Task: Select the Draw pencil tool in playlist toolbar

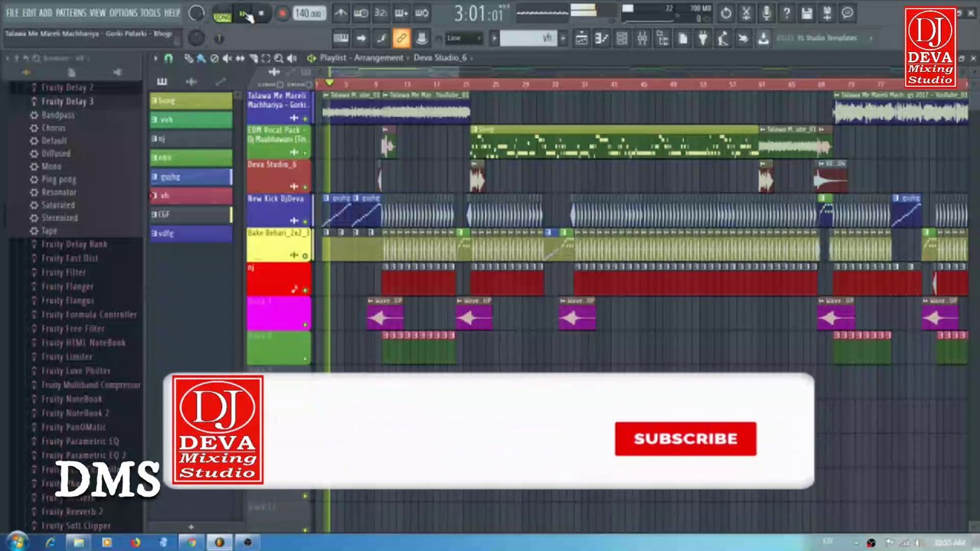Action: [x=188, y=58]
